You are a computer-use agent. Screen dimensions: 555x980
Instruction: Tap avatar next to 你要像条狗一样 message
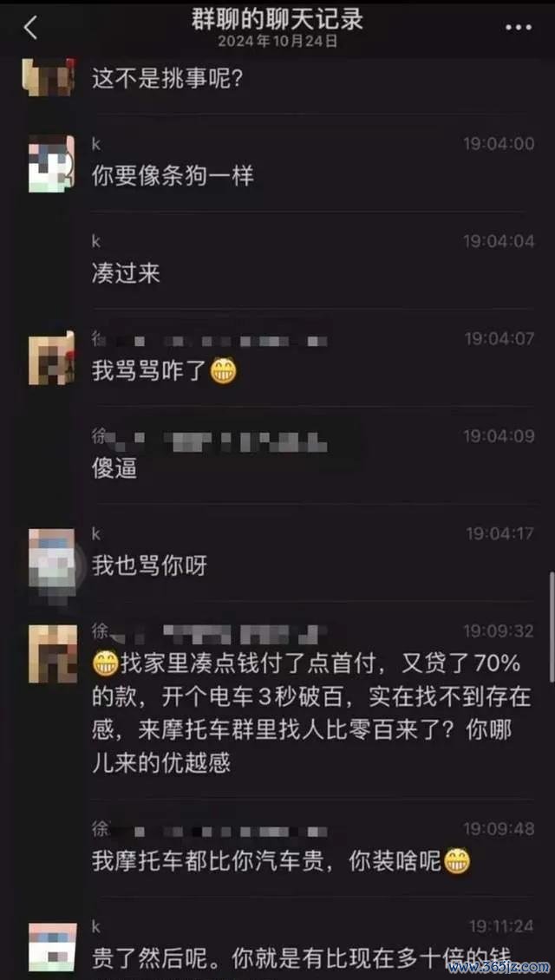click(x=51, y=164)
